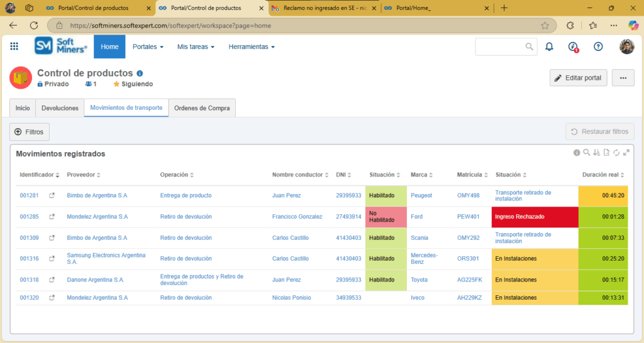
Task: Click the search magnifier in Movimientos registrados
Action: pos(586,153)
